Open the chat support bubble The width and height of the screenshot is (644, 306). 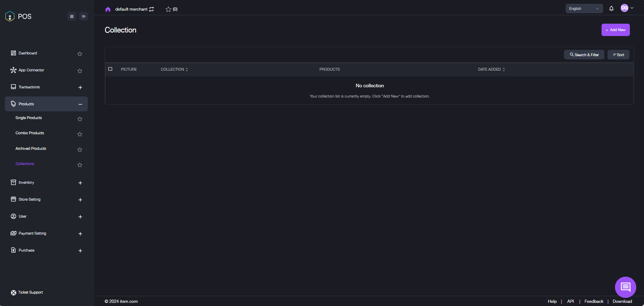tap(625, 287)
